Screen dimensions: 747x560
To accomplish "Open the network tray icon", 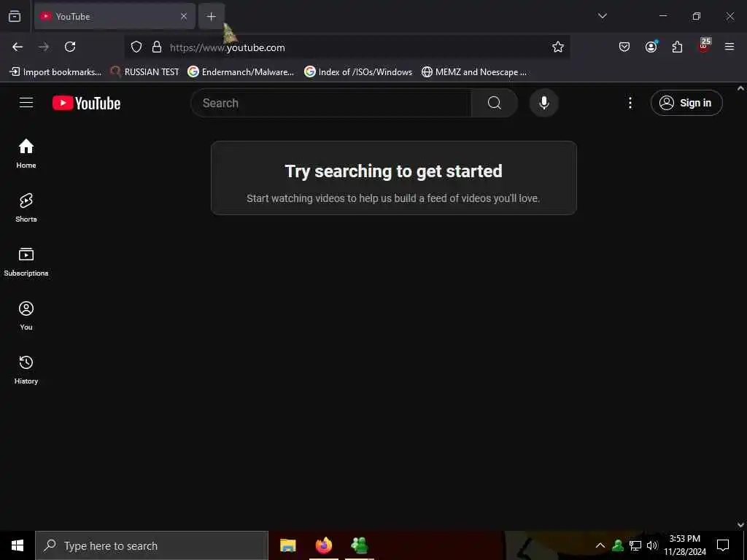I will click(635, 545).
